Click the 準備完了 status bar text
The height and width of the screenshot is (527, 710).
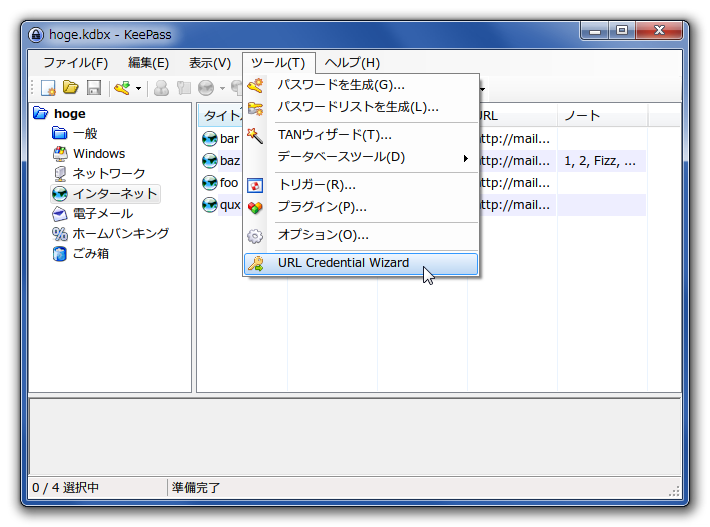coord(196,488)
